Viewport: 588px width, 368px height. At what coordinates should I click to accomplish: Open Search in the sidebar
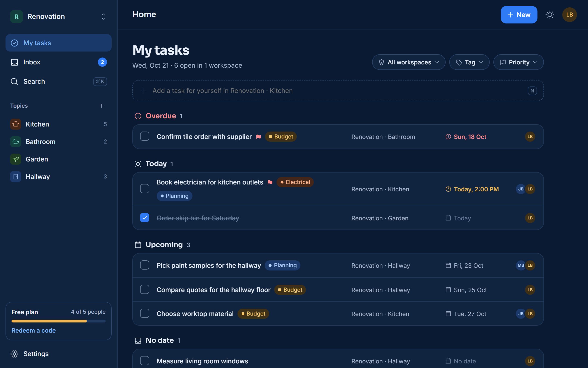(x=59, y=81)
